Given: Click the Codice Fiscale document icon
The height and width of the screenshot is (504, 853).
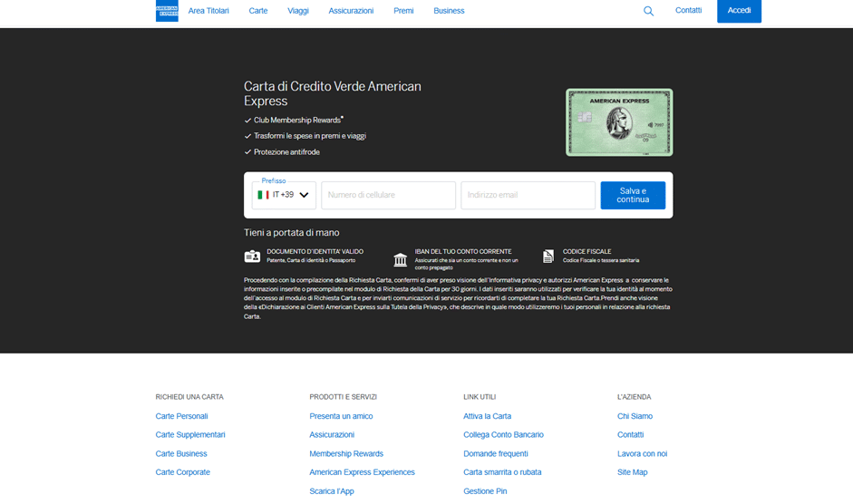Looking at the screenshot, I should point(548,256).
